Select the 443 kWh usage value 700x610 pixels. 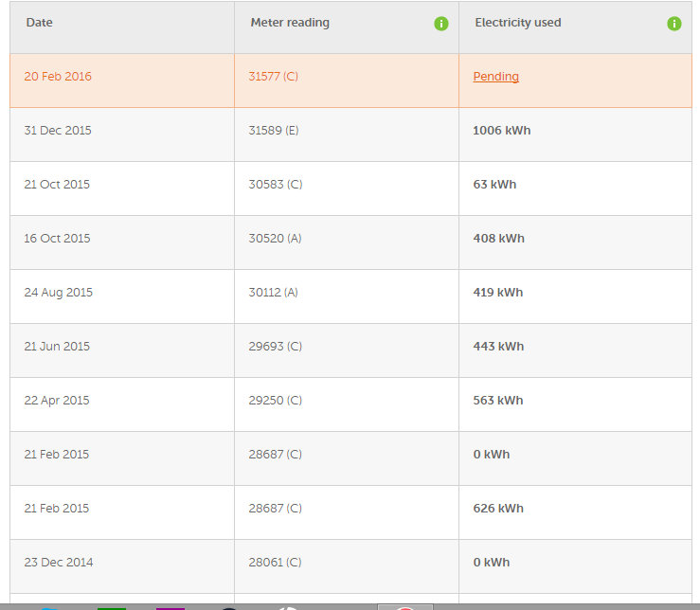pyautogui.click(x=498, y=347)
